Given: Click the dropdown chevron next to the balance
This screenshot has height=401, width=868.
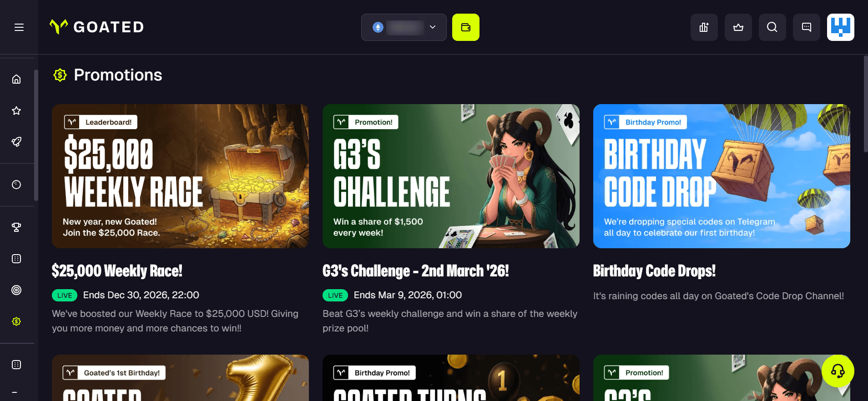Looking at the screenshot, I should 433,27.
